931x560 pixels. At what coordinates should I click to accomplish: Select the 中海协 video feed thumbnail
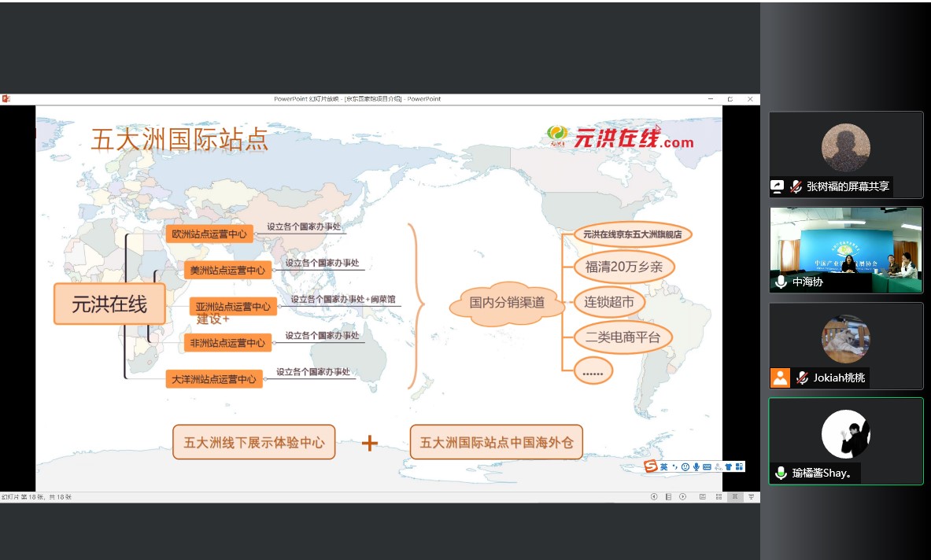(x=846, y=250)
